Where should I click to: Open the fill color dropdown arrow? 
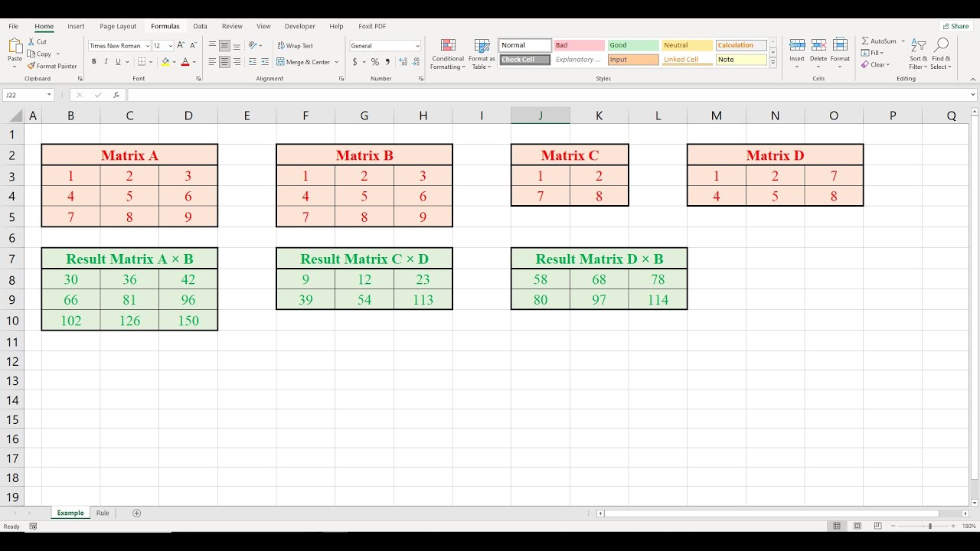tap(175, 62)
